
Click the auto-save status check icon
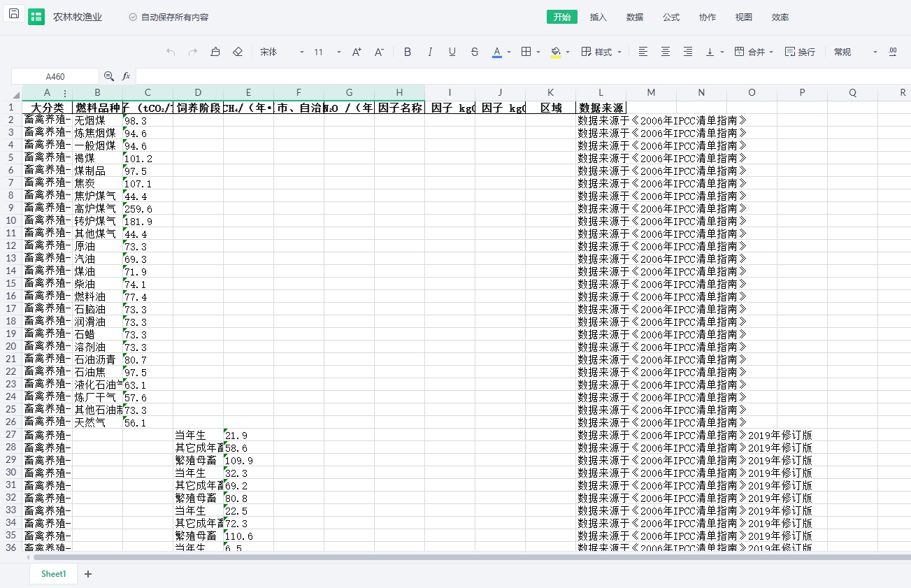pyautogui.click(x=133, y=17)
